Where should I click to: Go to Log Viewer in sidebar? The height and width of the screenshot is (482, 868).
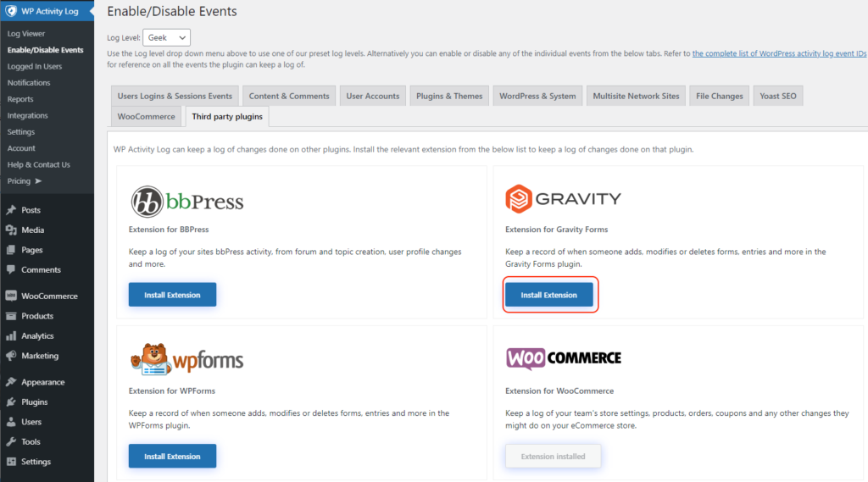tap(26, 34)
